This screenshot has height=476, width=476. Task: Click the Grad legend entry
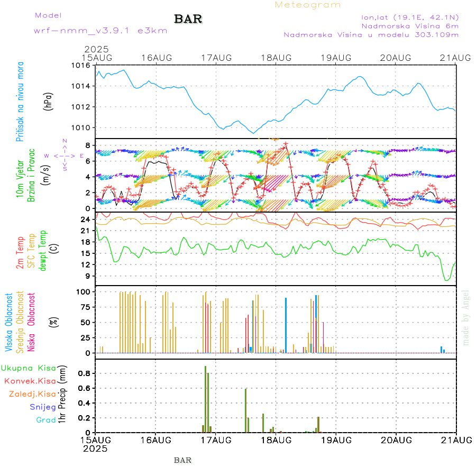coord(45,420)
